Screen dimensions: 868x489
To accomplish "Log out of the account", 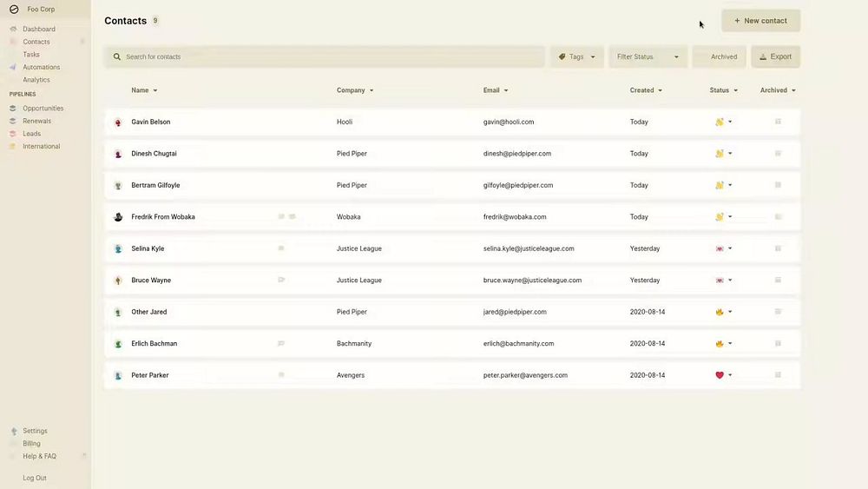I will click(35, 478).
